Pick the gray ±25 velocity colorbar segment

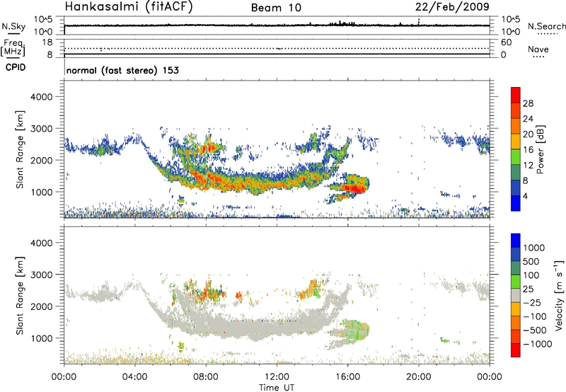pos(516,296)
